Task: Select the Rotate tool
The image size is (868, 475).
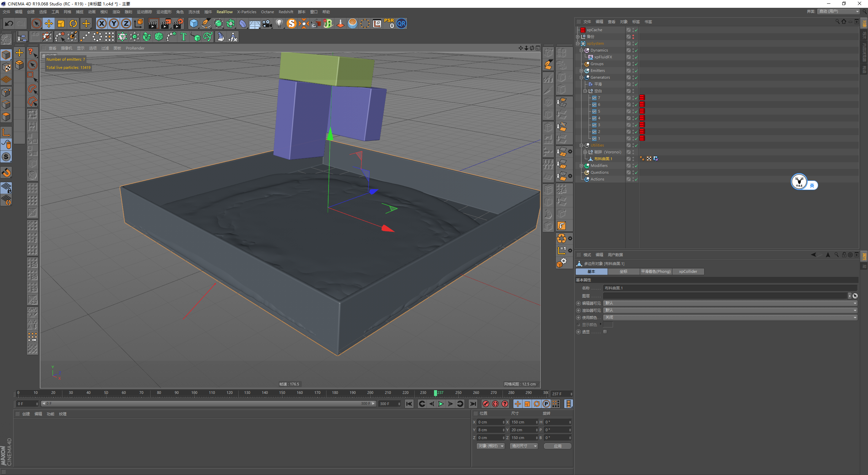Action: point(73,23)
